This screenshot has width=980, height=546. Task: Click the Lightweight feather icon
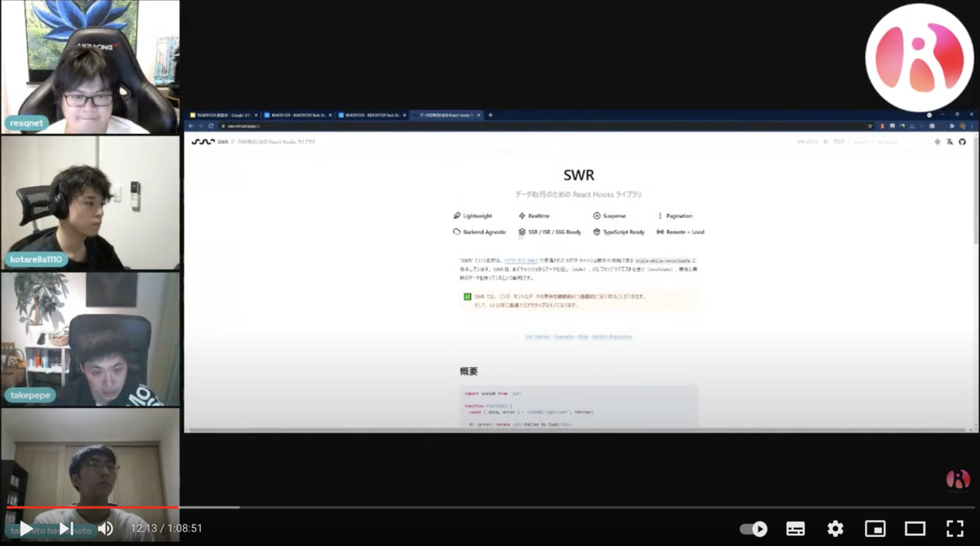click(457, 216)
